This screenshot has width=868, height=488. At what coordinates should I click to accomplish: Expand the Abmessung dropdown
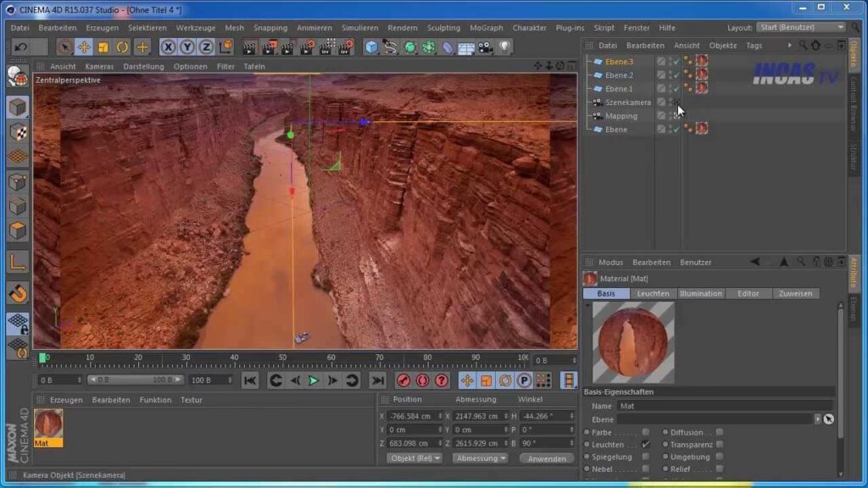(x=480, y=458)
